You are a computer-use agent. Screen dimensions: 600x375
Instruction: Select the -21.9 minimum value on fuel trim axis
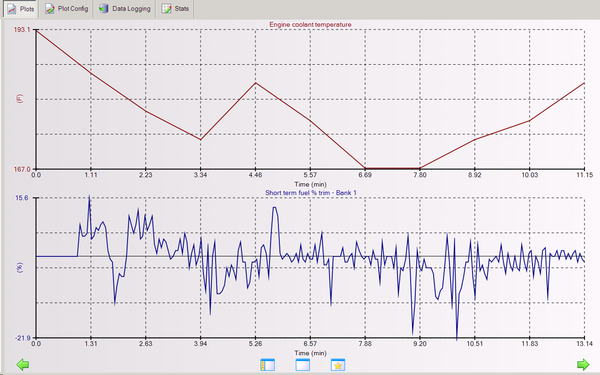pyautogui.click(x=22, y=338)
